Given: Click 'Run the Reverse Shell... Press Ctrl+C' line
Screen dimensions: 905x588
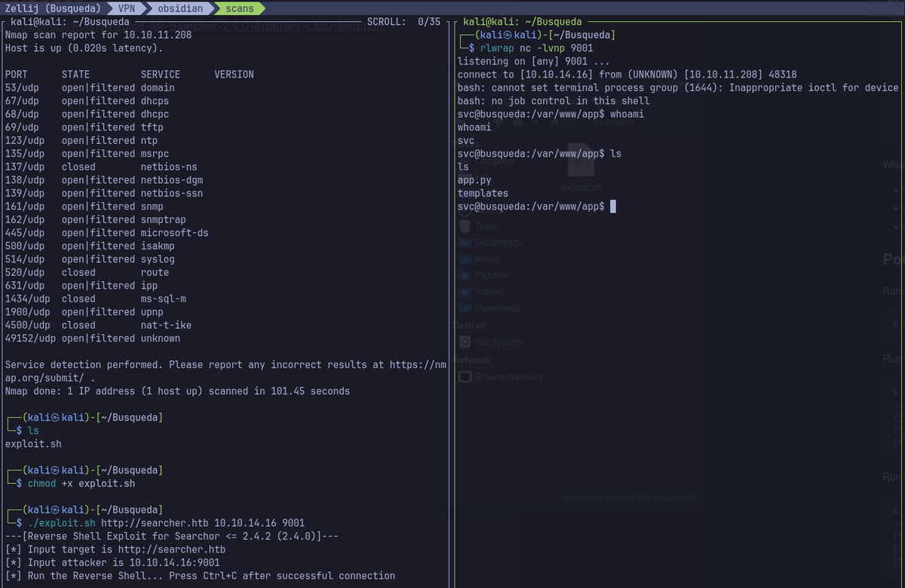Looking at the screenshot, I should pyautogui.click(x=200, y=576).
